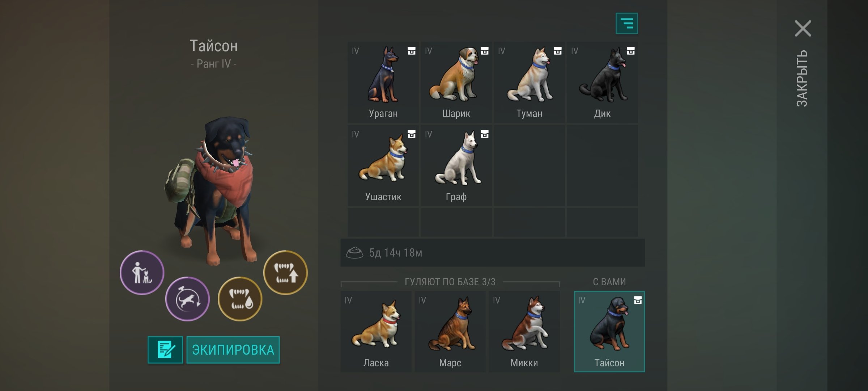Click the dog food bowl timer icon

[354, 253]
